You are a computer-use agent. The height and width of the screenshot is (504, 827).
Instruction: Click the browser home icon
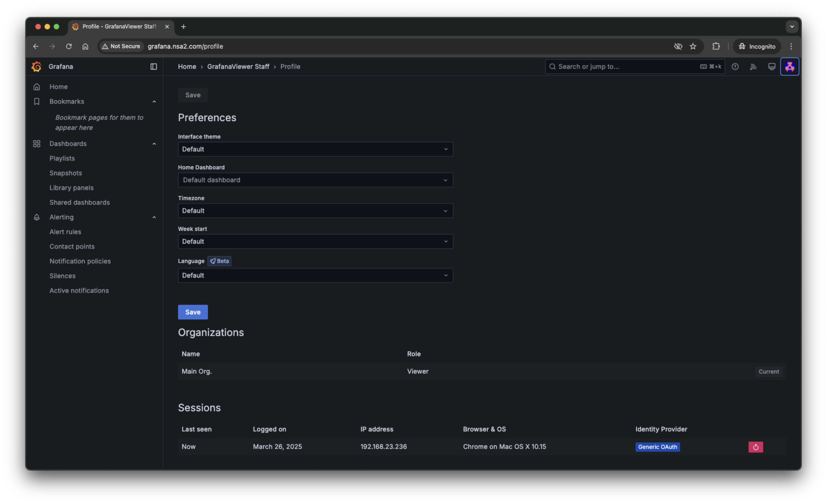[85, 46]
